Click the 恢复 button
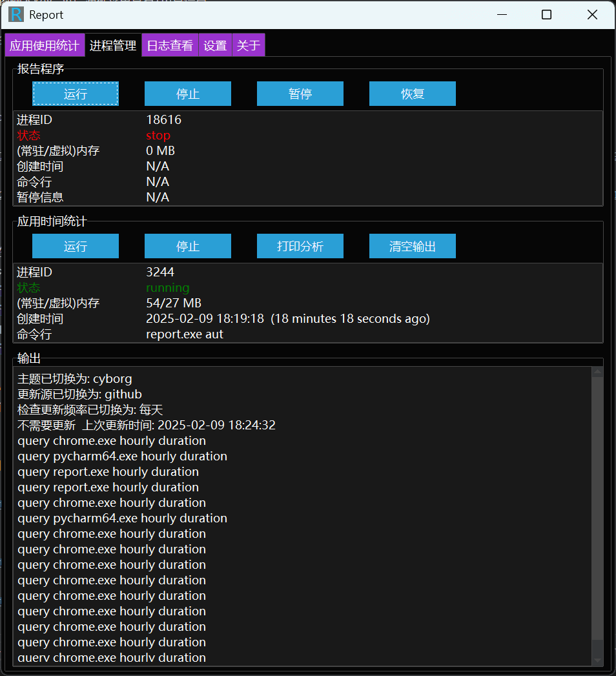The height and width of the screenshot is (676, 616). [413, 94]
